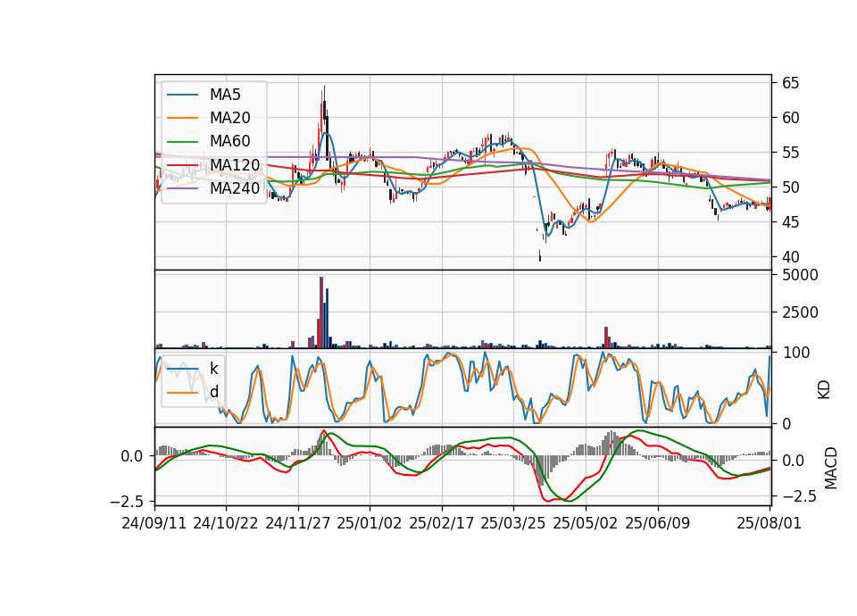Click the 25/08/01 date tick label
The image size is (857, 616).
click(x=770, y=523)
